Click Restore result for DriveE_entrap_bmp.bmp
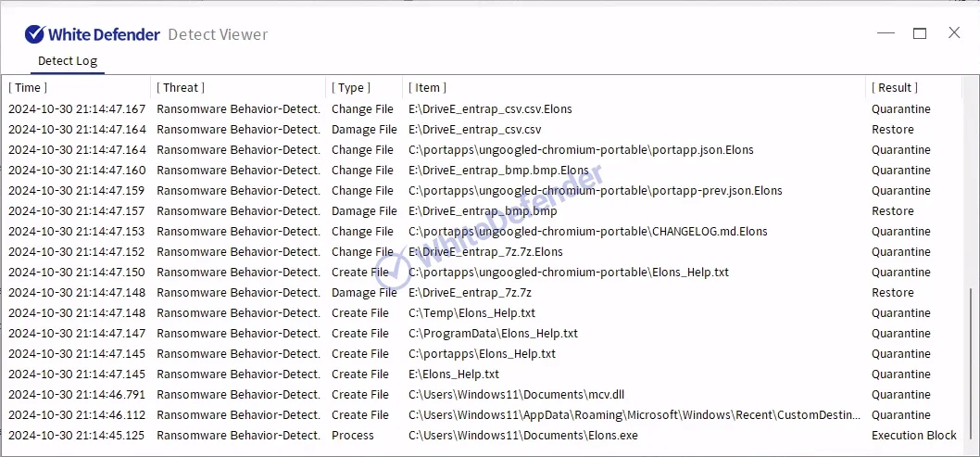The height and width of the screenshot is (457, 980). (x=892, y=211)
